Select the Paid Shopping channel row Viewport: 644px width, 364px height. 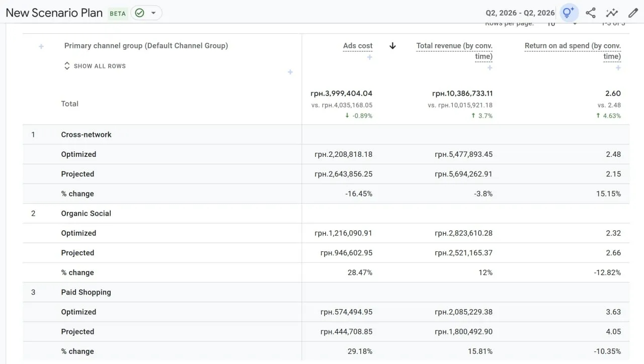point(86,293)
